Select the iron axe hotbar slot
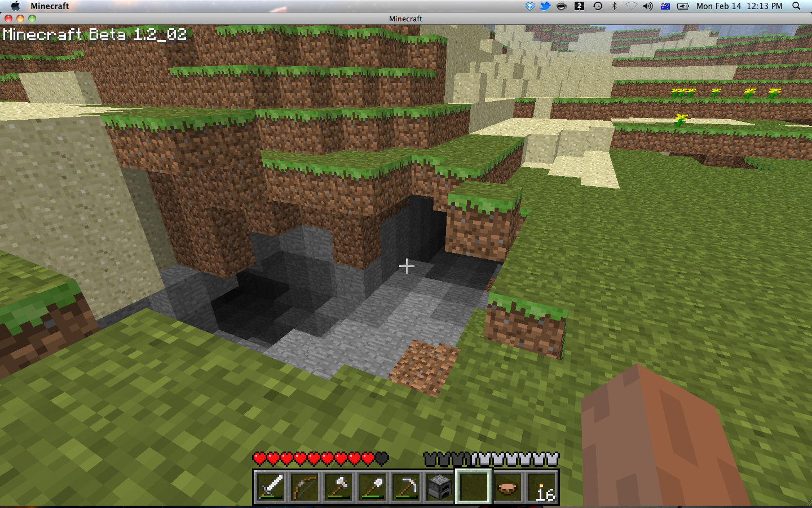Screen dimensions: 812x508 point(338,487)
